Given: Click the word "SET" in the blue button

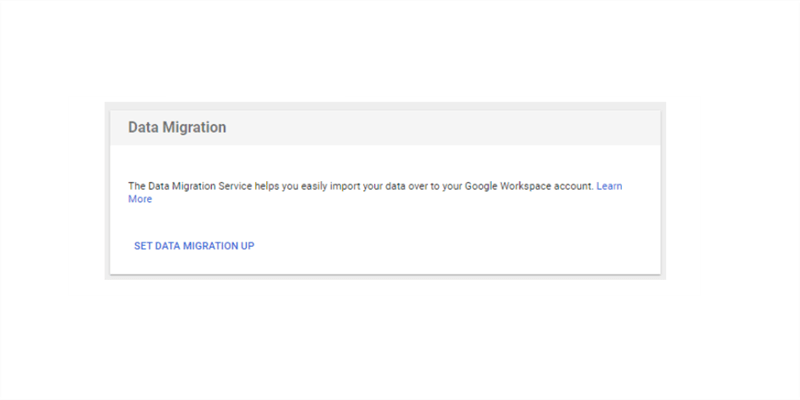Looking at the screenshot, I should pyautogui.click(x=143, y=245).
